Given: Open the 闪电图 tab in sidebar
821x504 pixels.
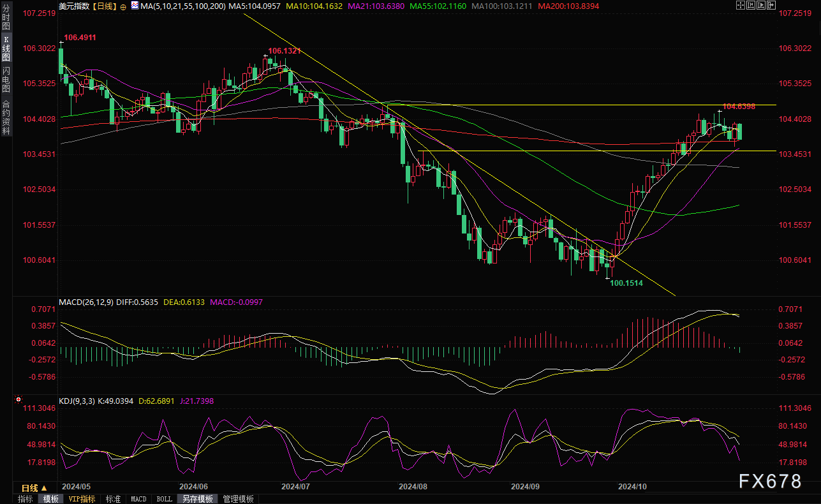Looking at the screenshot, I should pyautogui.click(x=6, y=80).
